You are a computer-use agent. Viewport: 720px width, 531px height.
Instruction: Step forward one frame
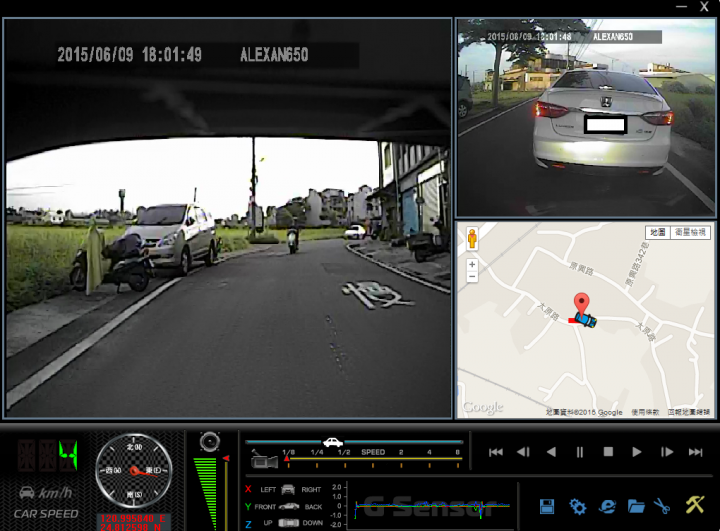[667, 452]
